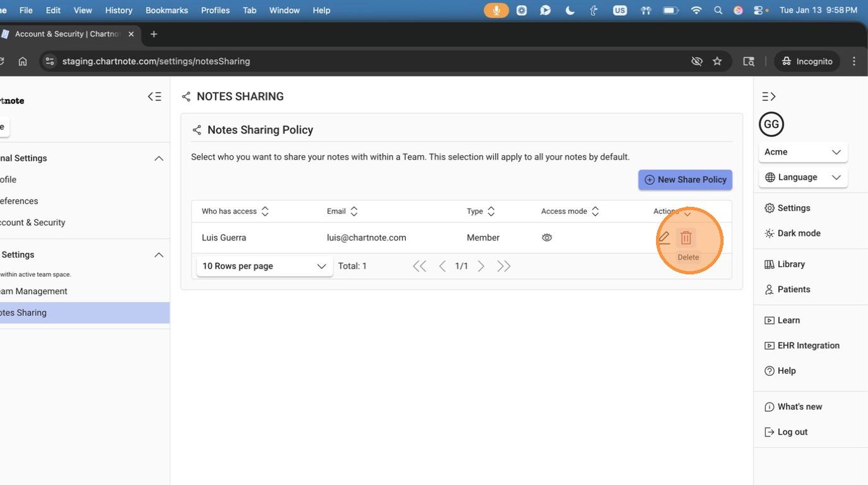
Task: Click New Share Policy button
Action: [685, 180]
